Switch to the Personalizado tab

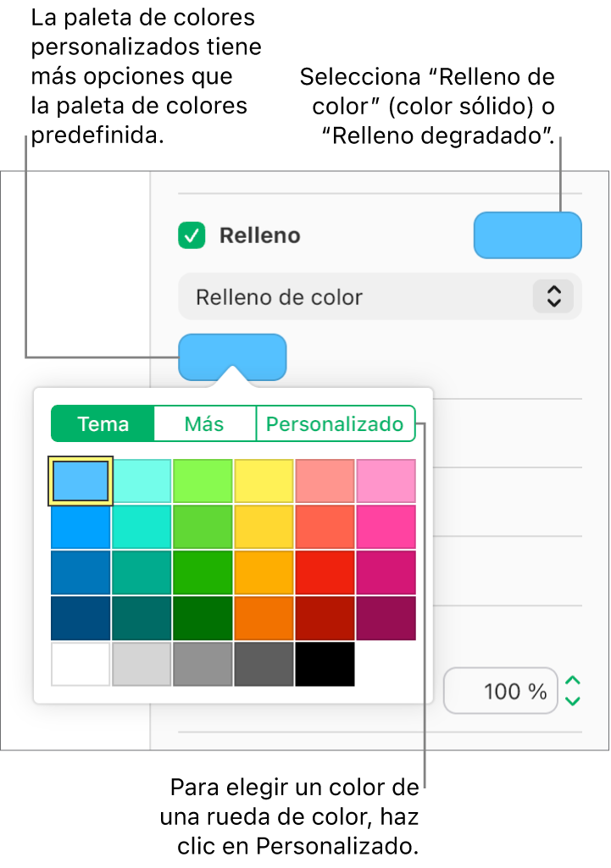click(335, 423)
